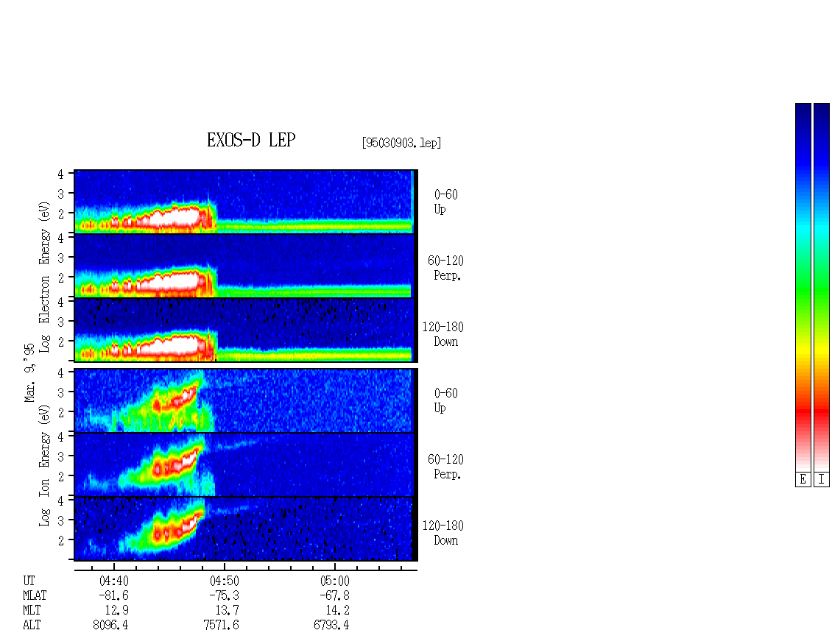This screenshot has width=832, height=644.
Task: Select the 04:50 UT time label
Action: coord(225,581)
